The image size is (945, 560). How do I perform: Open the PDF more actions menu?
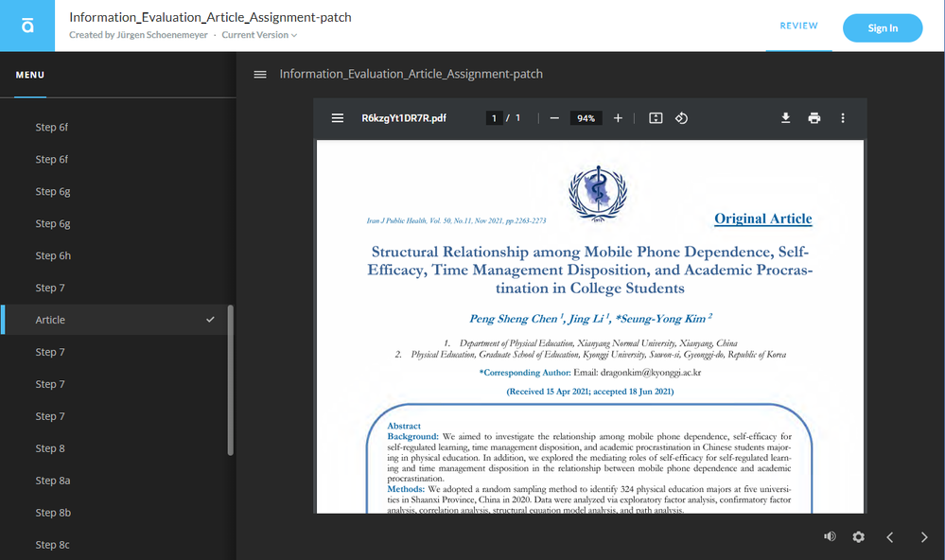click(843, 118)
